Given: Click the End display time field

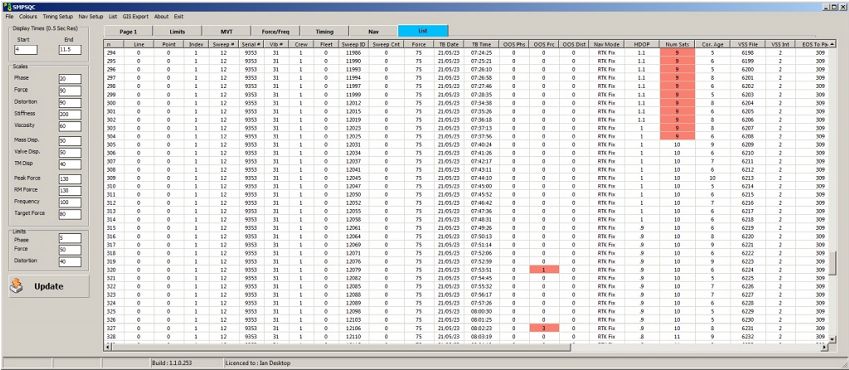Looking at the screenshot, I should [x=70, y=50].
